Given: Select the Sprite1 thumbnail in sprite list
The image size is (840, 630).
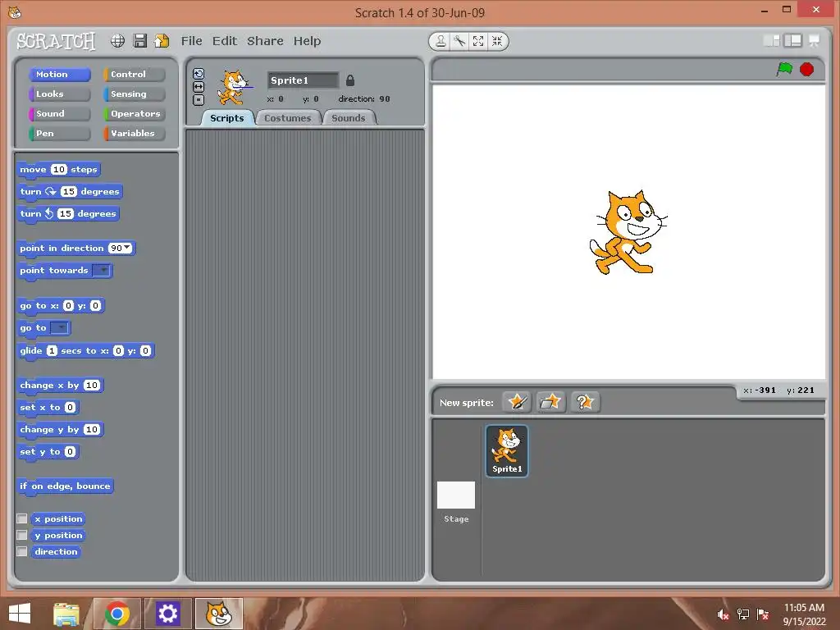Looking at the screenshot, I should pyautogui.click(x=507, y=450).
